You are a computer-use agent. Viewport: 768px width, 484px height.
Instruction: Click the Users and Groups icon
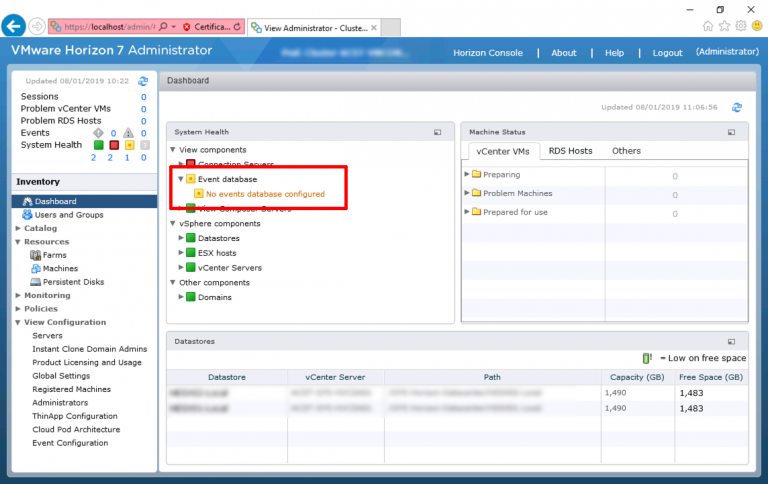(x=27, y=215)
